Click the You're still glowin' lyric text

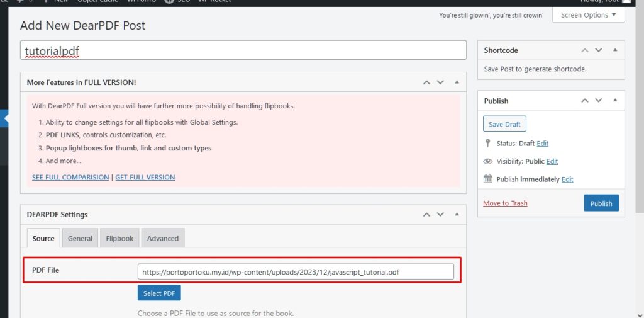[x=491, y=15]
